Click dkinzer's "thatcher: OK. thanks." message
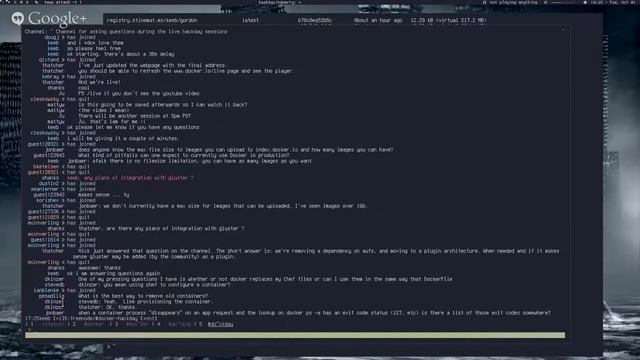 pos(107,307)
